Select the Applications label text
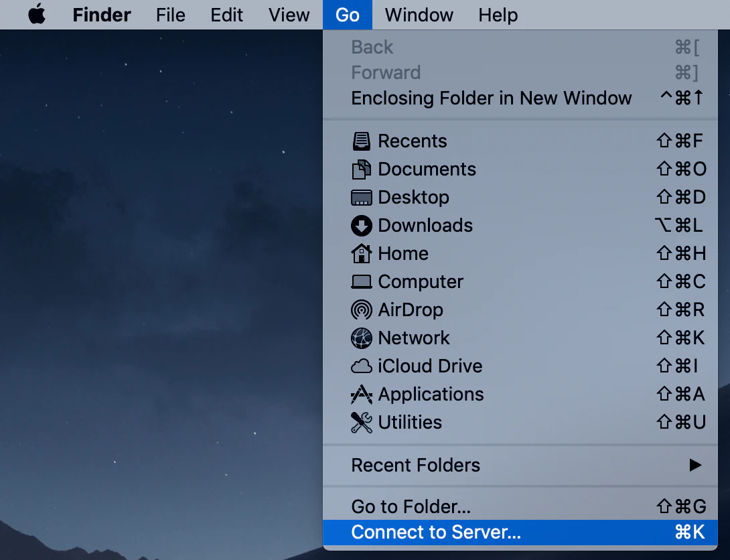 [x=431, y=395]
